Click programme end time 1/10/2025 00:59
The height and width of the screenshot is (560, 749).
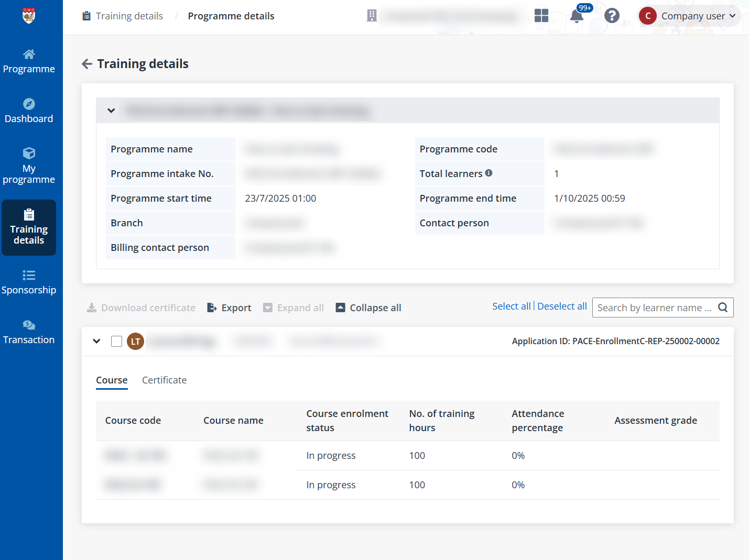[589, 199]
